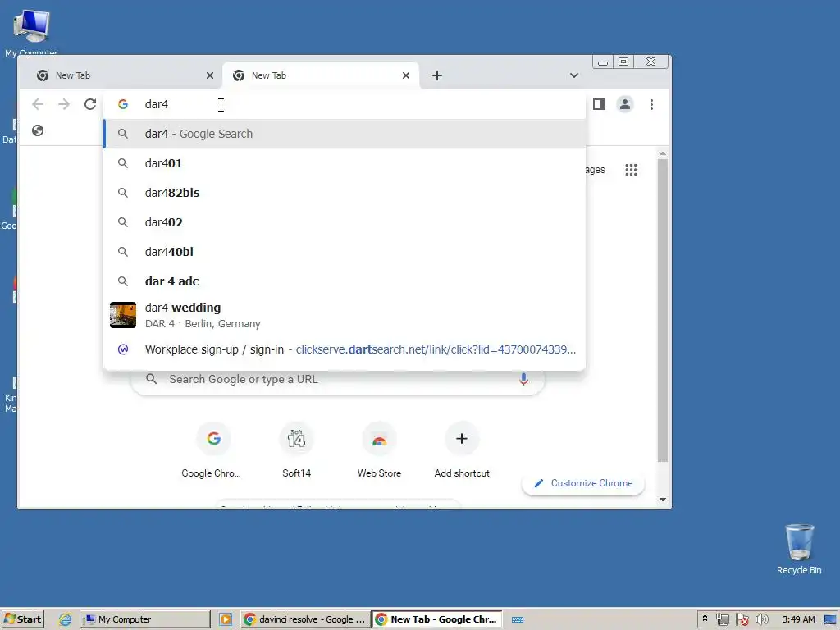This screenshot has width=840, height=630.
Task: Open Recycle Bin on desktop
Action: coord(799,549)
